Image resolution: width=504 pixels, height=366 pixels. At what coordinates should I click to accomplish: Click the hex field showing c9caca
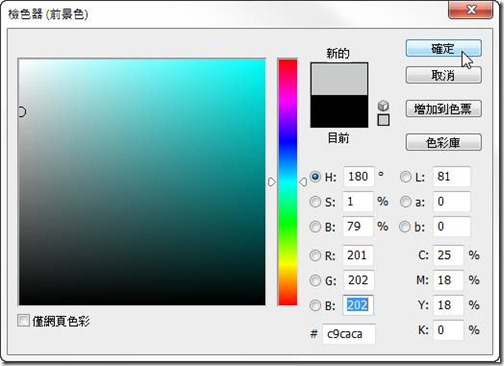pyautogui.click(x=348, y=334)
